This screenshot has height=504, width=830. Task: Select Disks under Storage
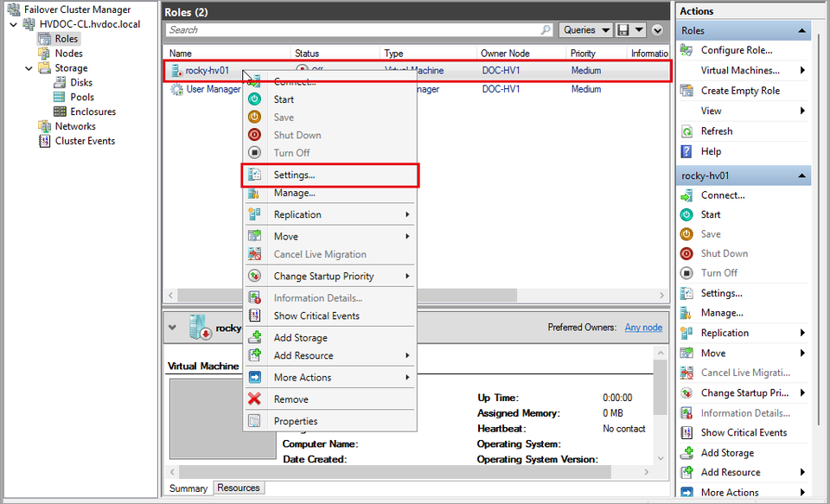click(81, 83)
